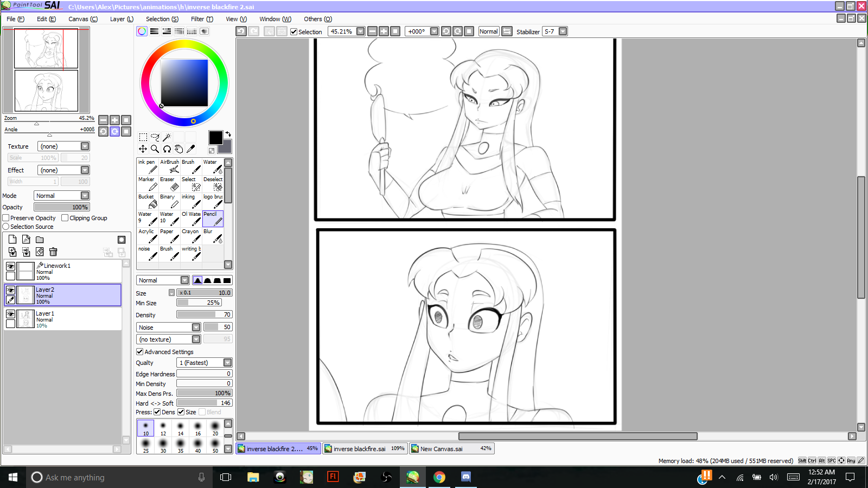Open the Stabilizer S-7 dropdown
868x488 pixels.
[x=563, y=31]
